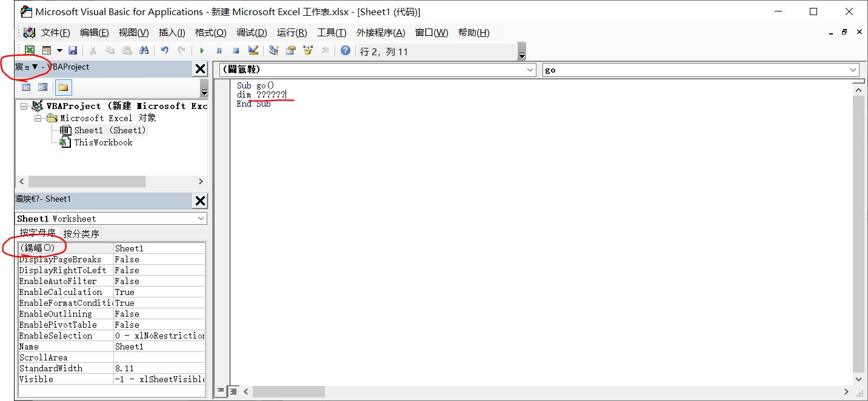Switch to Microsoft Excel view icon
Screen dimensions: 868x401
[x=30, y=51]
